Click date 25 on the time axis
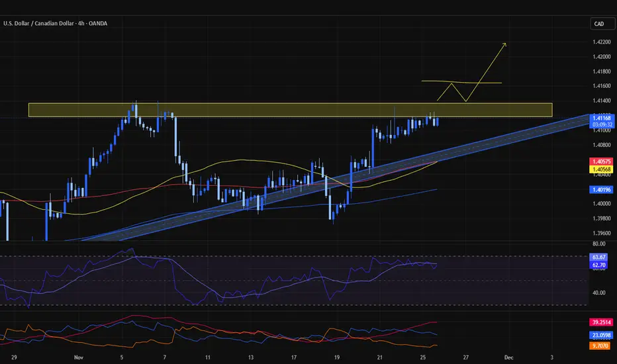This screenshot has width=617, height=364. (x=422, y=357)
